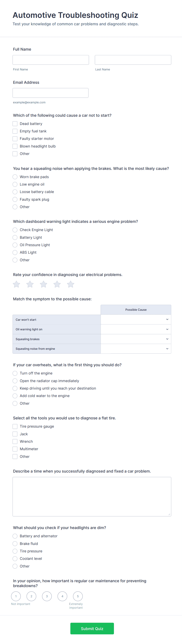Expand Oil warning light on dropdown

coord(136,329)
